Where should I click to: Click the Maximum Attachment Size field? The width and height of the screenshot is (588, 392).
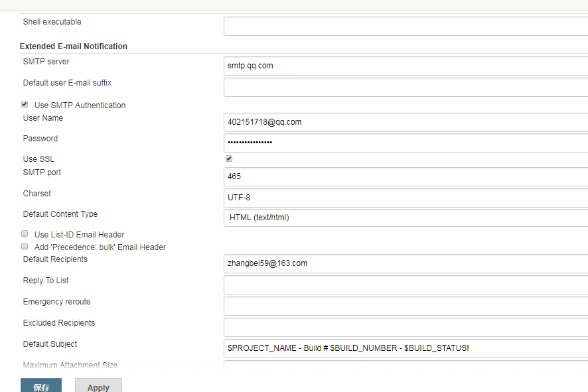405,365
